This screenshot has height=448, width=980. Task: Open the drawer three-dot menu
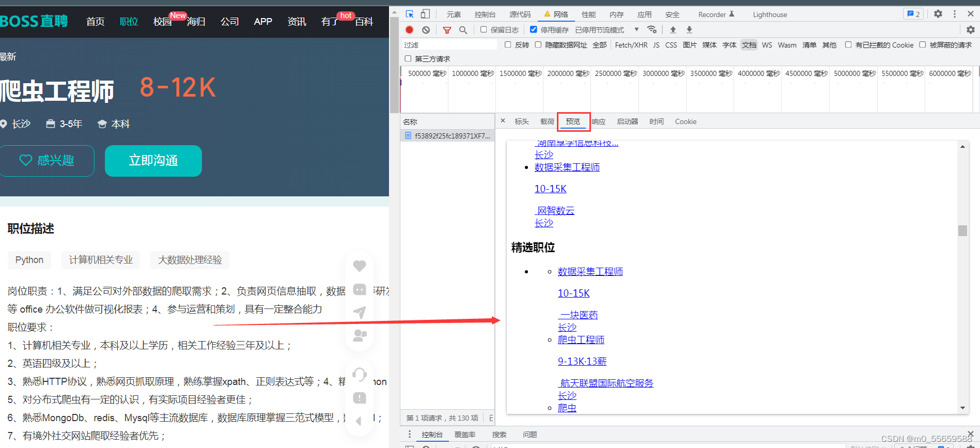pyautogui.click(x=410, y=434)
